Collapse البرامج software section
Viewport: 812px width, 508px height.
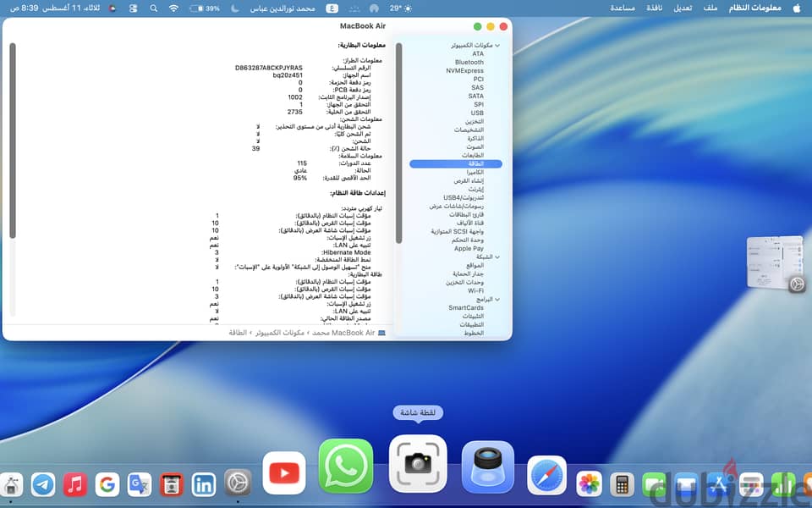coord(497,300)
